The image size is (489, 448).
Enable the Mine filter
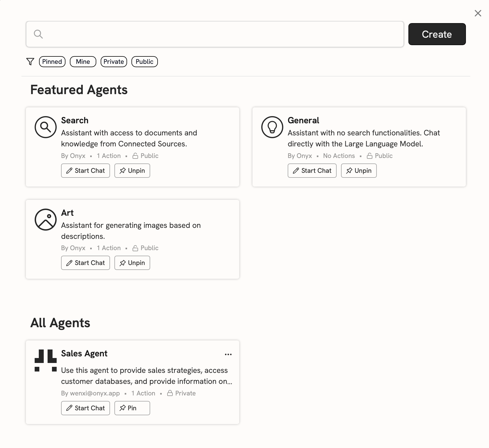pyautogui.click(x=83, y=62)
